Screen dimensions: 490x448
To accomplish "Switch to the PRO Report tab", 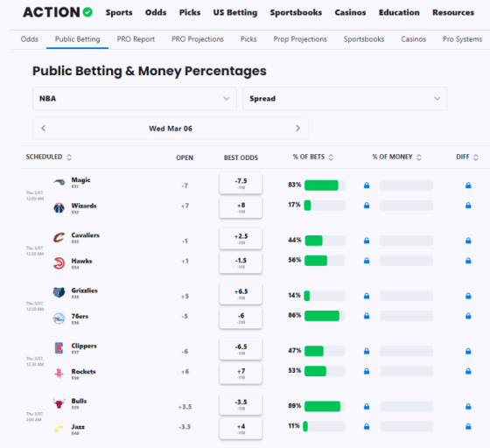I will coord(136,39).
